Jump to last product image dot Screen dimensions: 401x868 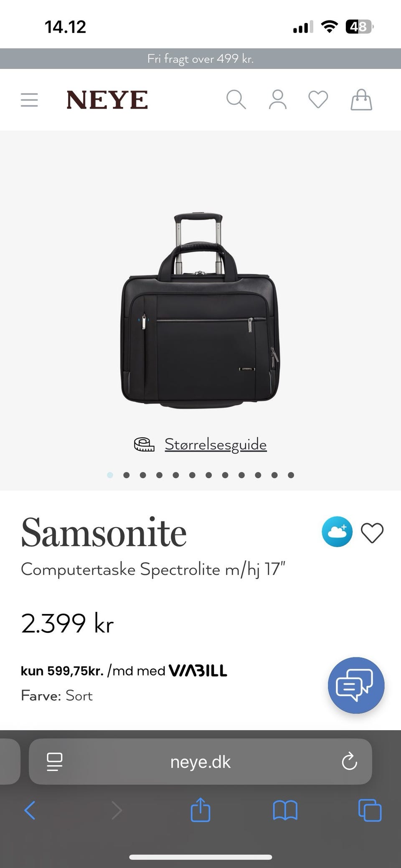291,475
